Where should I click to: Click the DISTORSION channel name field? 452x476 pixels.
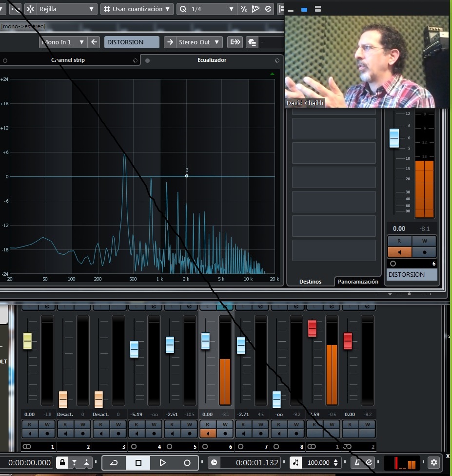pos(132,42)
